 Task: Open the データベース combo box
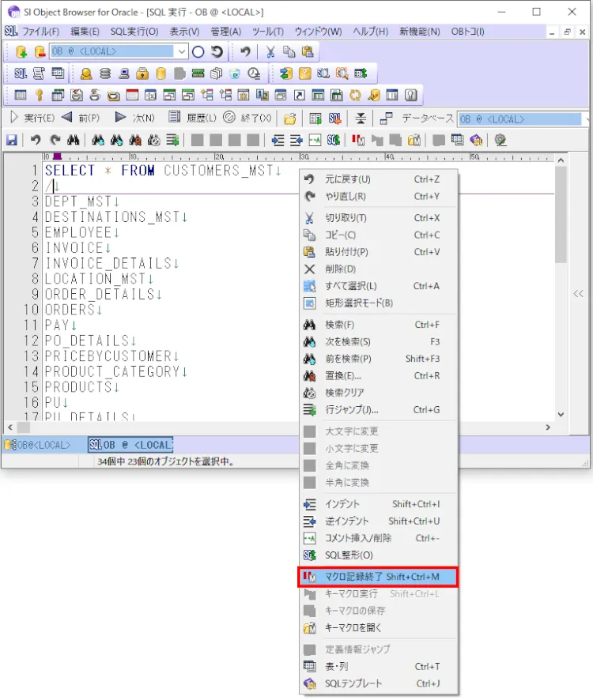[x=523, y=119]
